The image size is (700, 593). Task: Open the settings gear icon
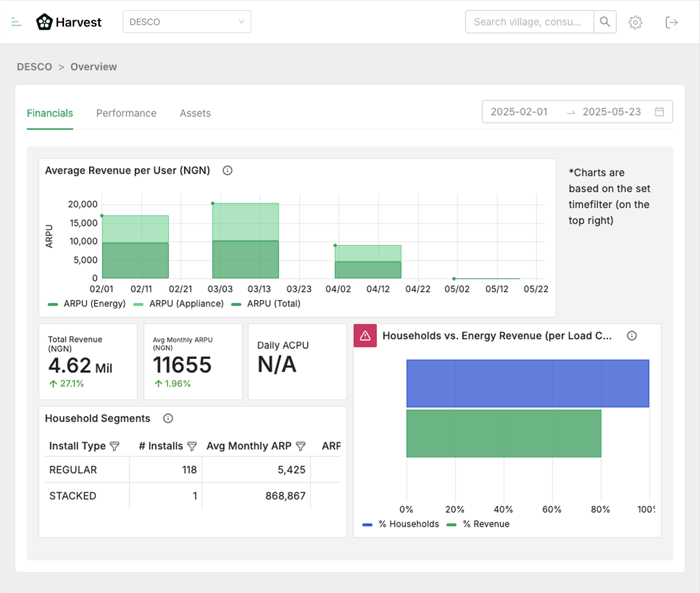pos(635,22)
